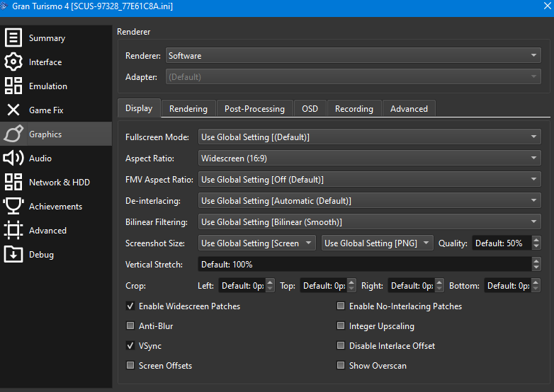554x392 pixels.
Task: Open the Fullscreen Mode dropdown
Action: pos(370,137)
